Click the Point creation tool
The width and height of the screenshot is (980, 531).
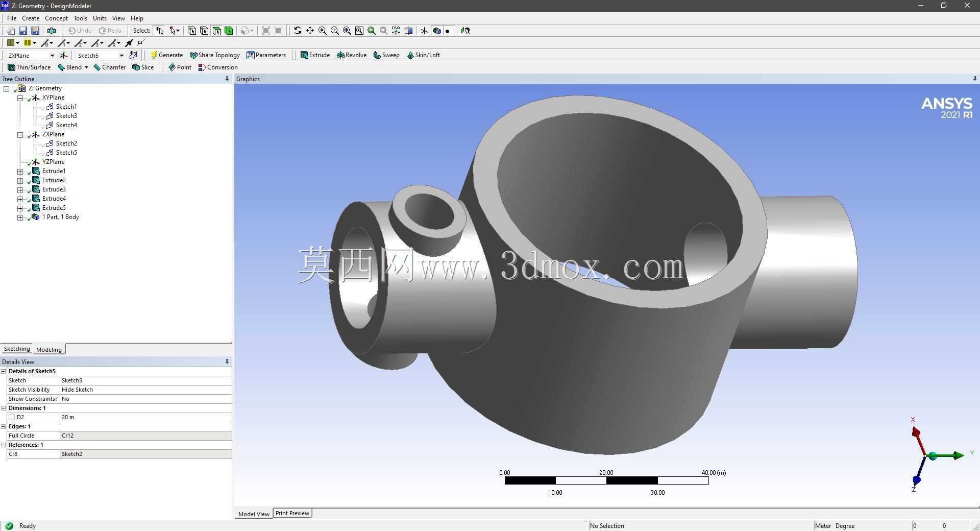[180, 67]
